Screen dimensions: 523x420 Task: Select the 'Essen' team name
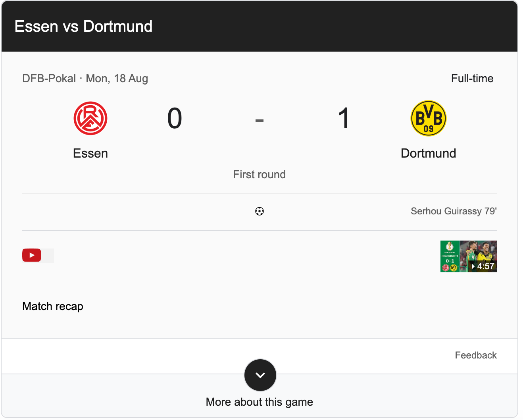pyautogui.click(x=90, y=154)
